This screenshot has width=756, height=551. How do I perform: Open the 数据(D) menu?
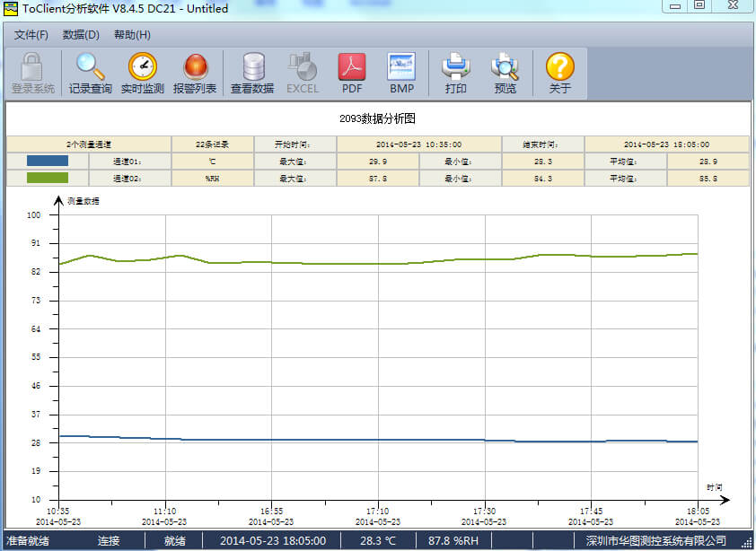81,35
